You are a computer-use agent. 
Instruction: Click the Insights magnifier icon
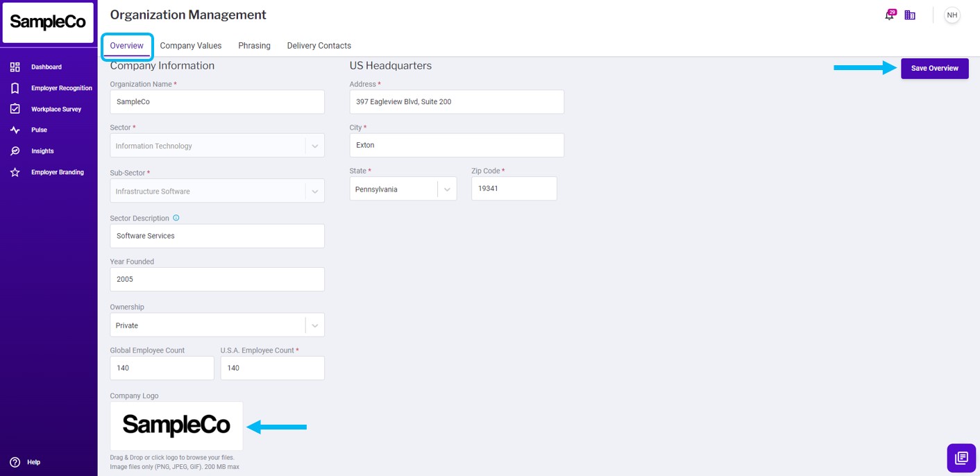tap(15, 151)
